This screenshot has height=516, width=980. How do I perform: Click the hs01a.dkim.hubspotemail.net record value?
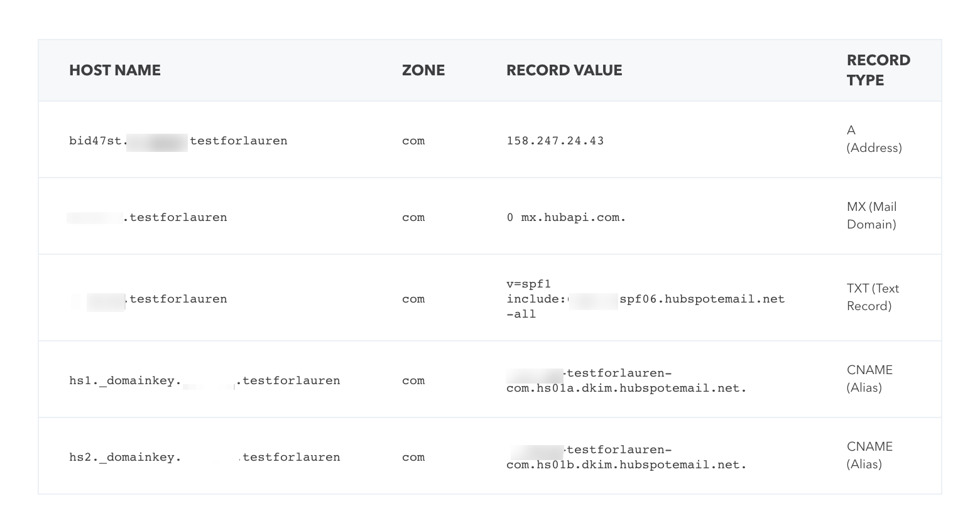pyautogui.click(x=626, y=380)
